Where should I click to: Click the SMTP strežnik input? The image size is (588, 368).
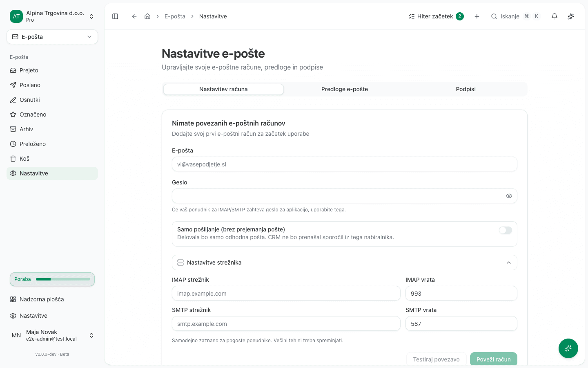point(286,323)
